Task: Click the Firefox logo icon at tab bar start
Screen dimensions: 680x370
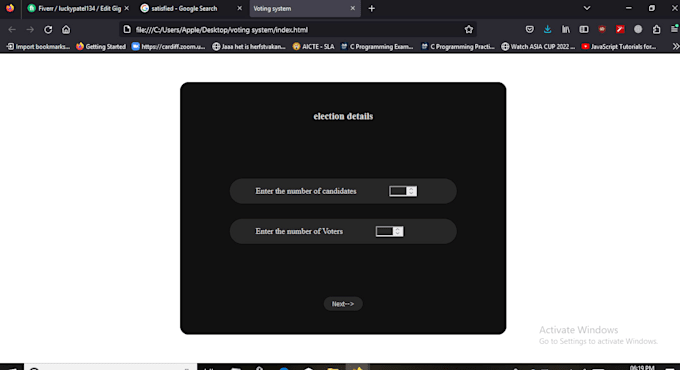Action: coord(10,8)
